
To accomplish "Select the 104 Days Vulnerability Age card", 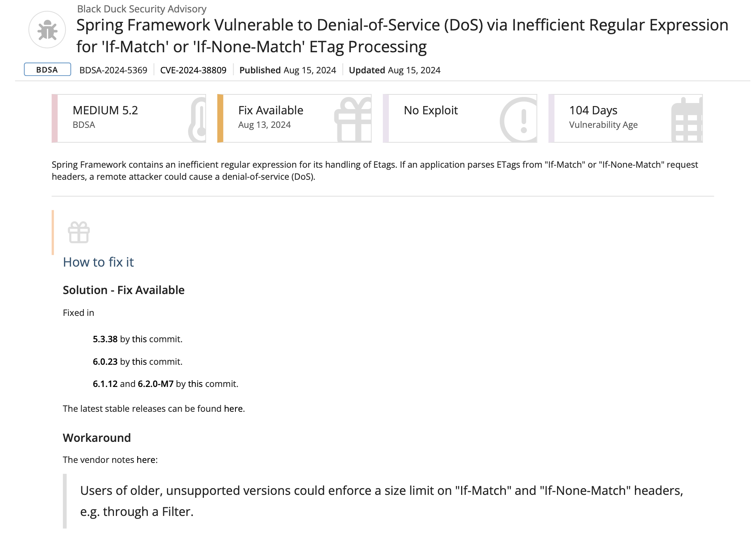I will 625,118.
